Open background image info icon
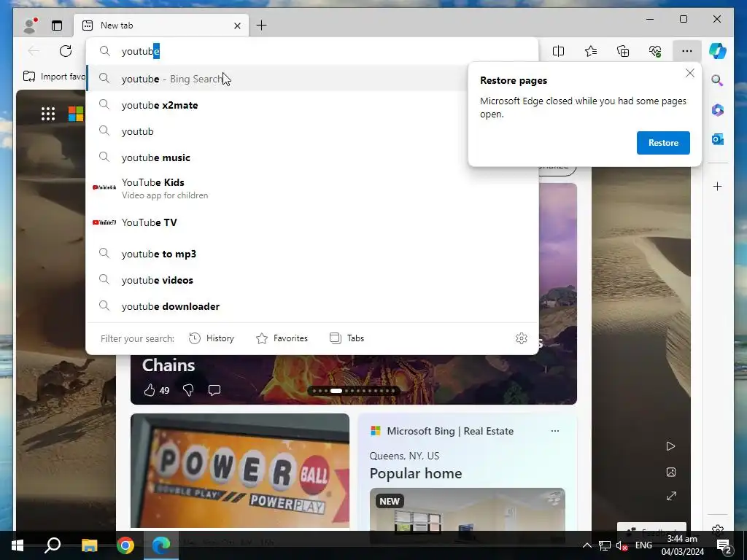 click(x=671, y=472)
